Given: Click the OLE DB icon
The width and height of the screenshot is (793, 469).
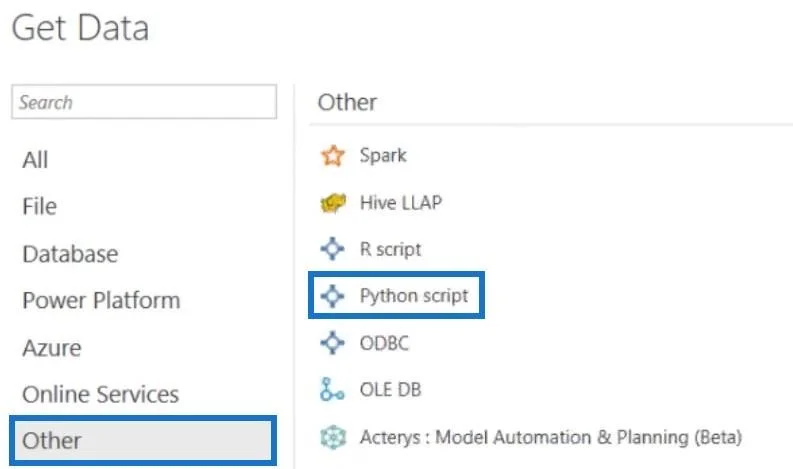Looking at the screenshot, I should coord(332,390).
